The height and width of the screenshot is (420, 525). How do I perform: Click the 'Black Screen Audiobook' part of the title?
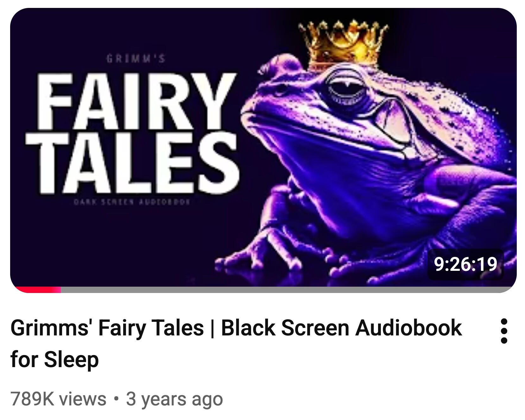click(341, 328)
